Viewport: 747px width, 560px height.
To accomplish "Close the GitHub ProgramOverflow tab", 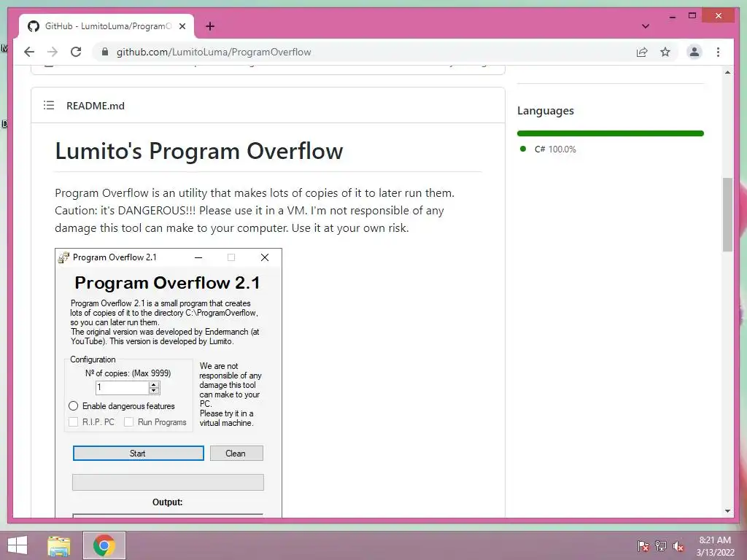I will [182, 26].
